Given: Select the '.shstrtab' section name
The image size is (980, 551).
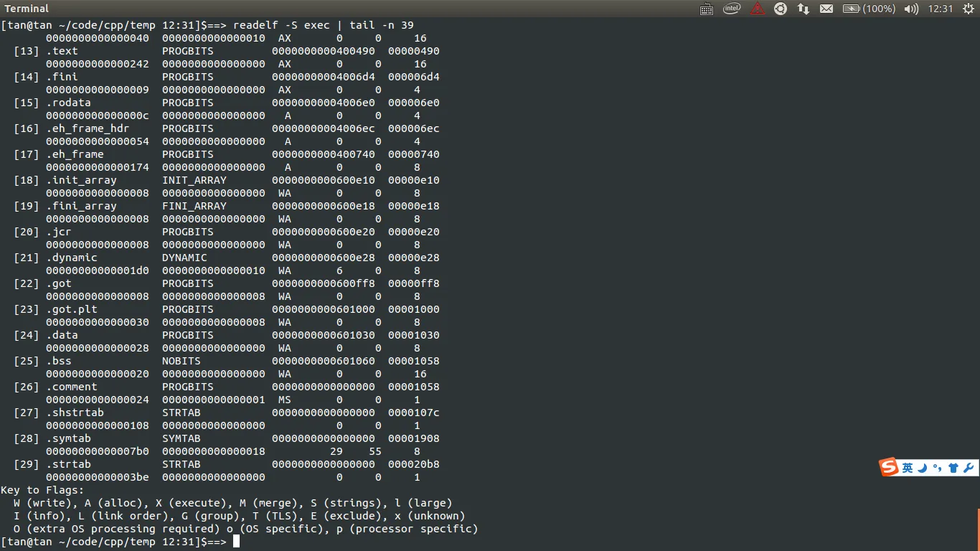Looking at the screenshot, I should point(75,413).
